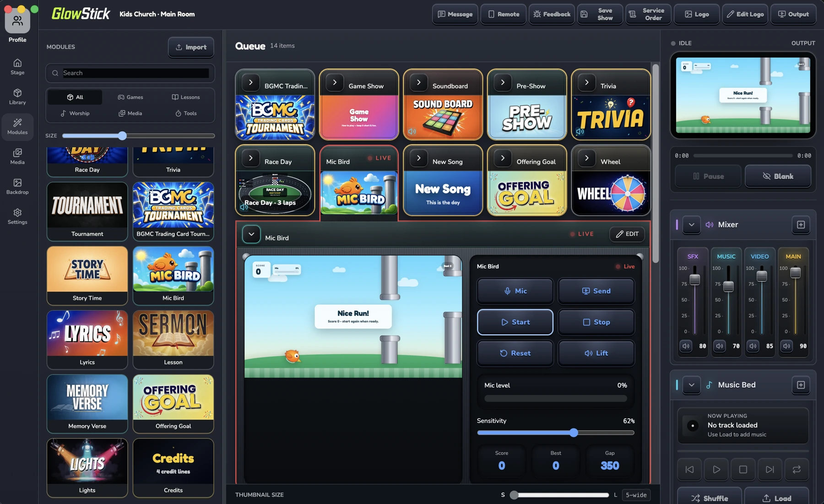This screenshot has height=504, width=824.
Task: Mute the VIDEO channel speaker icon
Action: pos(753,346)
